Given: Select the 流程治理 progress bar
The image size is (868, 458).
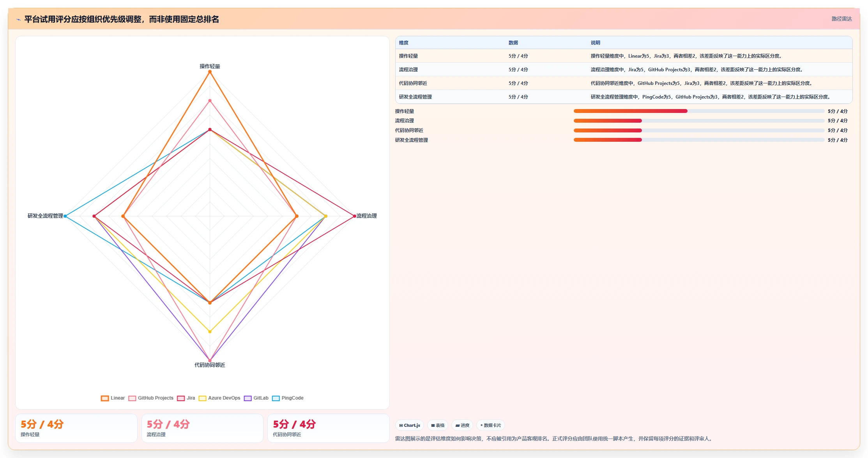Looking at the screenshot, I should point(699,121).
